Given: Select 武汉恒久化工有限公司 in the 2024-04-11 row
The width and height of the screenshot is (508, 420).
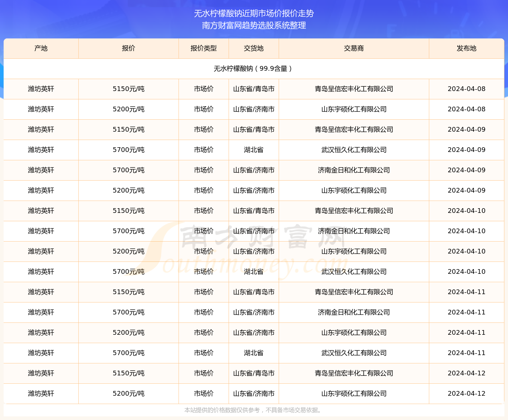Looking at the screenshot, I should pos(354,353).
